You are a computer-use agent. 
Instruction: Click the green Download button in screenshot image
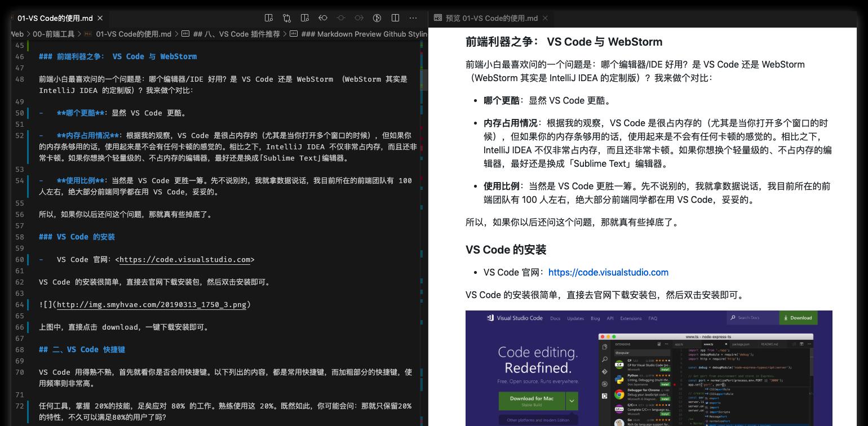(x=798, y=318)
